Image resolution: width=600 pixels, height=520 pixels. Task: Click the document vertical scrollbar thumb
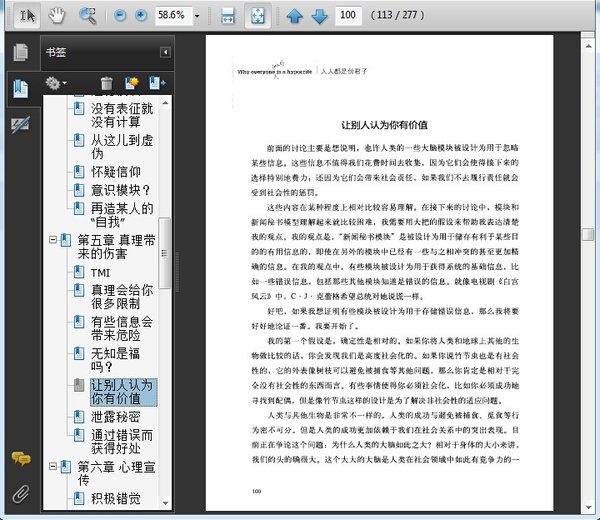[588, 235]
